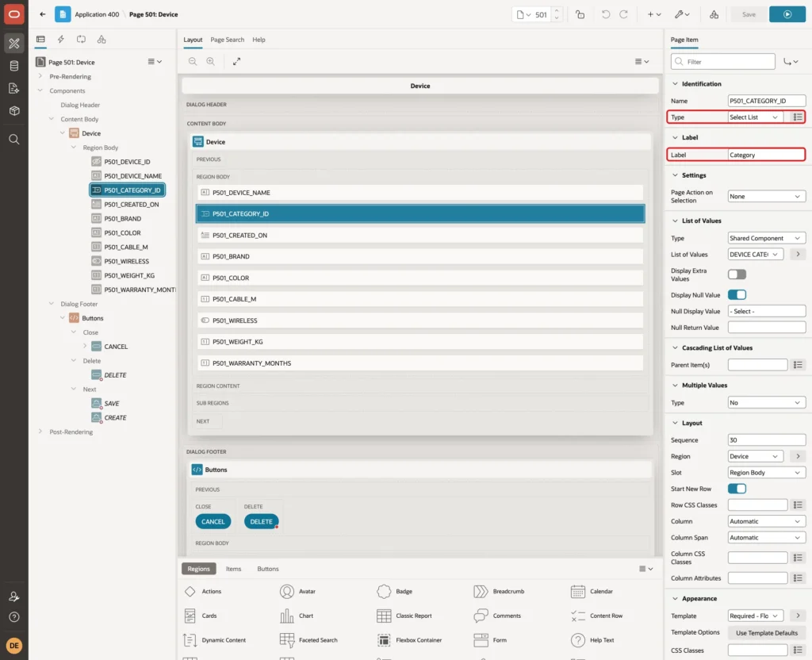The image size is (812, 660).
Task: Open Parent Item(s) picker list icon
Action: pos(798,365)
